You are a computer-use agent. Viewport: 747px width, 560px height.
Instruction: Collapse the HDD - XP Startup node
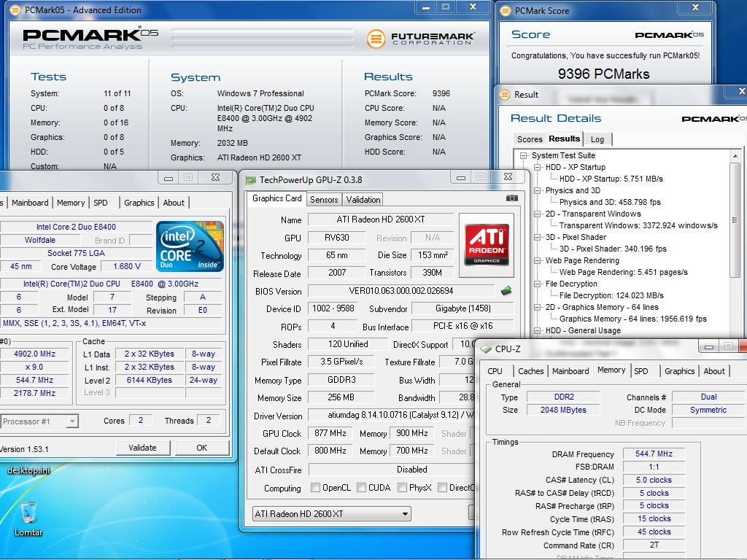(x=538, y=167)
